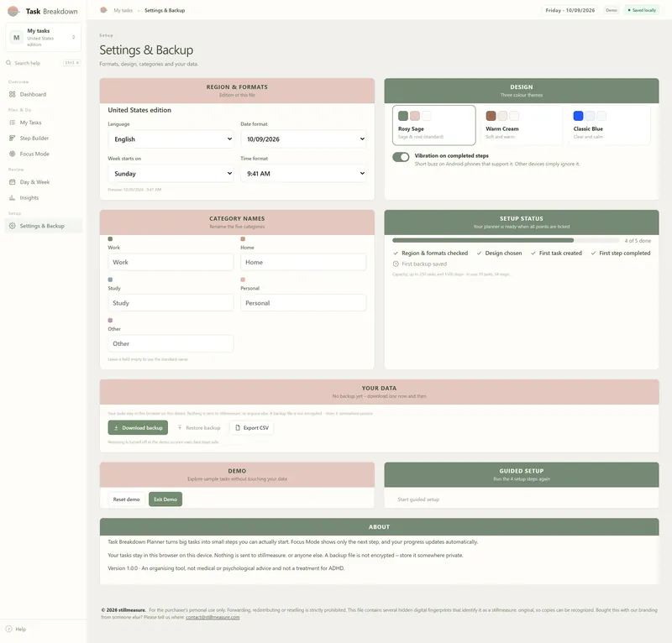Open the Language dropdown showing English

tap(171, 139)
